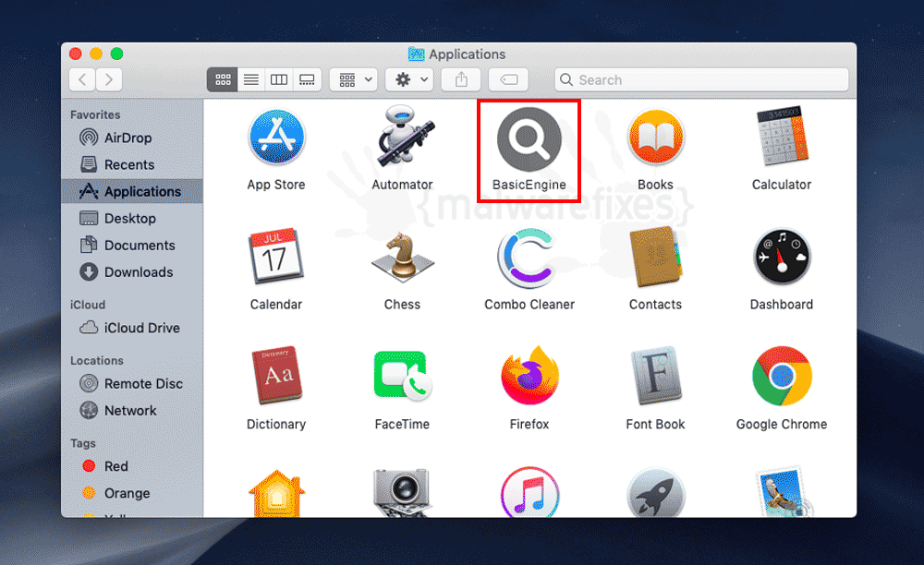Open iCloud Drive in the sidebar
This screenshot has width=924, height=565.
tap(132, 328)
